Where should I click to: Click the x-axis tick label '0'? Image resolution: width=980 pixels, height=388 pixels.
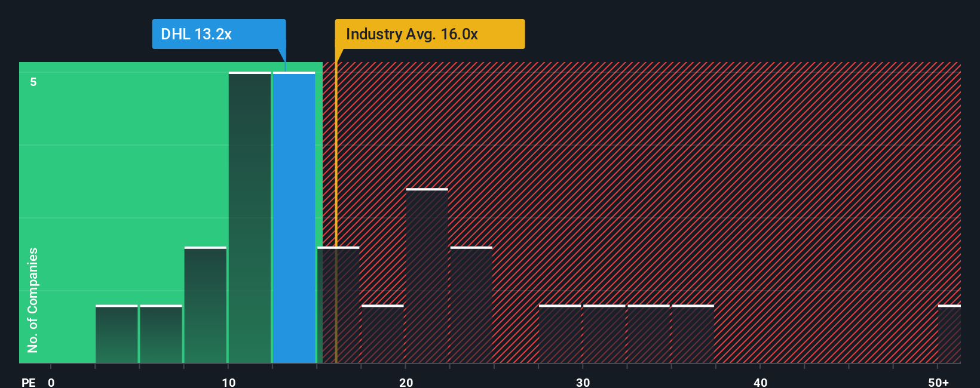coord(51,382)
